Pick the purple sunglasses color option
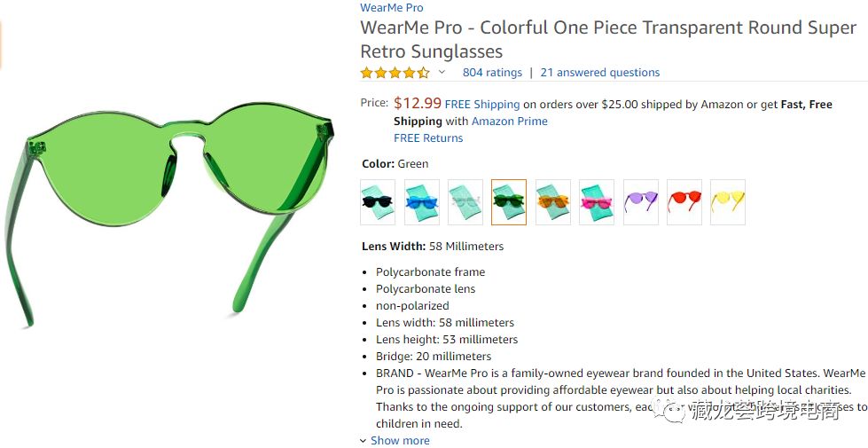868x448 pixels. (640, 202)
